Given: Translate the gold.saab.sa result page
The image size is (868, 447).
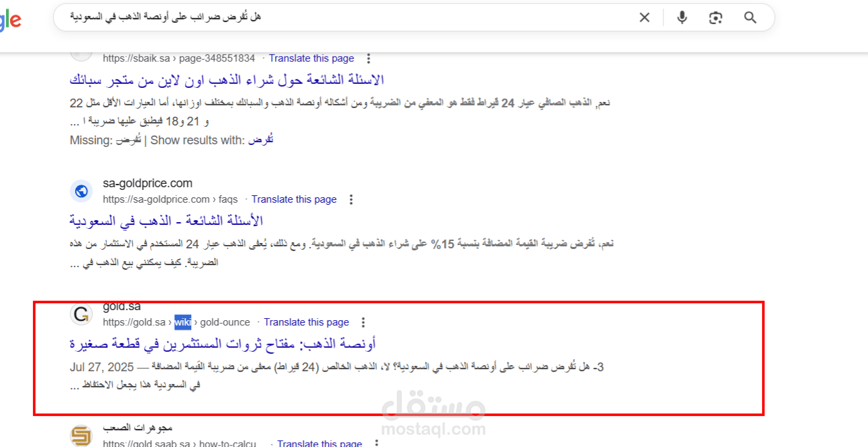Looking at the screenshot, I should (x=319, y=444).
